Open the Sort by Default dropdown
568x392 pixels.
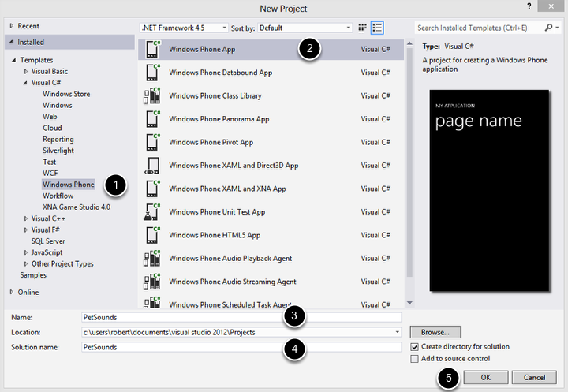(305, 28)
